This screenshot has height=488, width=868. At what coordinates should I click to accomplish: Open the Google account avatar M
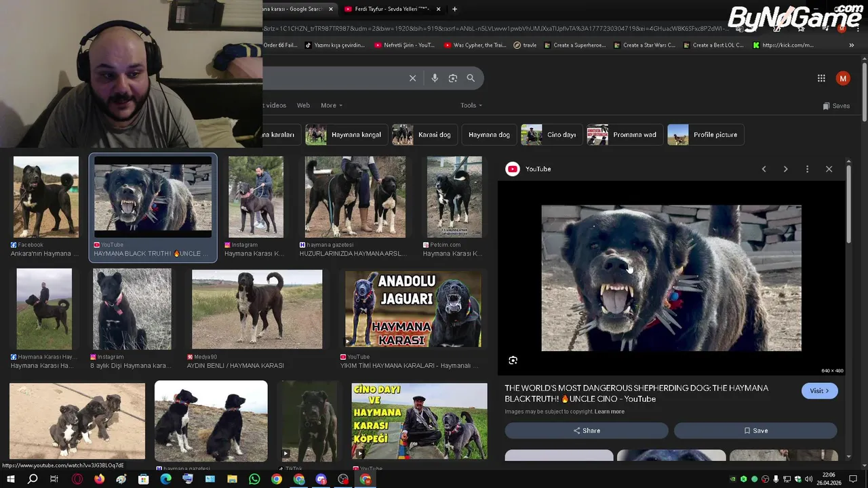[843, 78]
